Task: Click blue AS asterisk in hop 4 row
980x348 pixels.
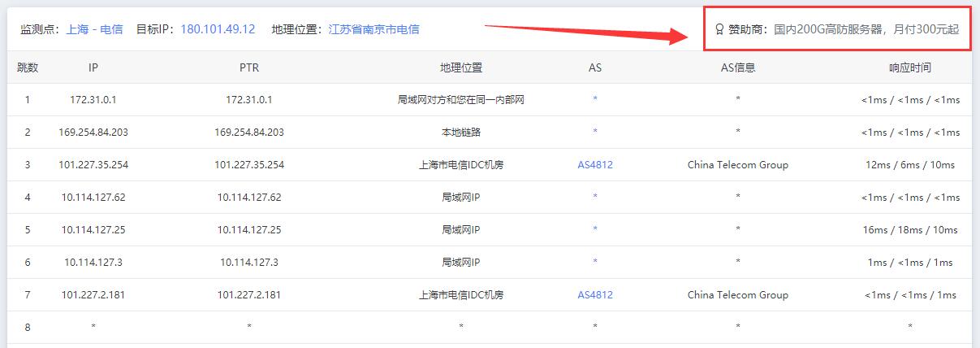Action: (x=595, y=198)
